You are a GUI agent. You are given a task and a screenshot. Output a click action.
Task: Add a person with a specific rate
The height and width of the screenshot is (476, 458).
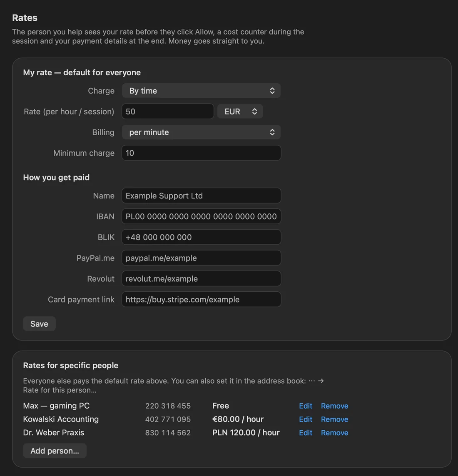pos(55,451)
